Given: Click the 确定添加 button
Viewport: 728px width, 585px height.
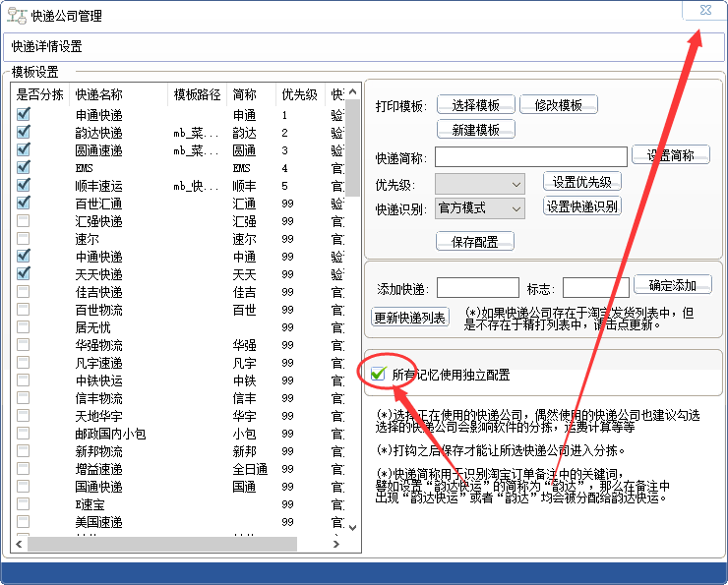Looking at the screenshot, I should pyautogui.click(x=672, y=285).
